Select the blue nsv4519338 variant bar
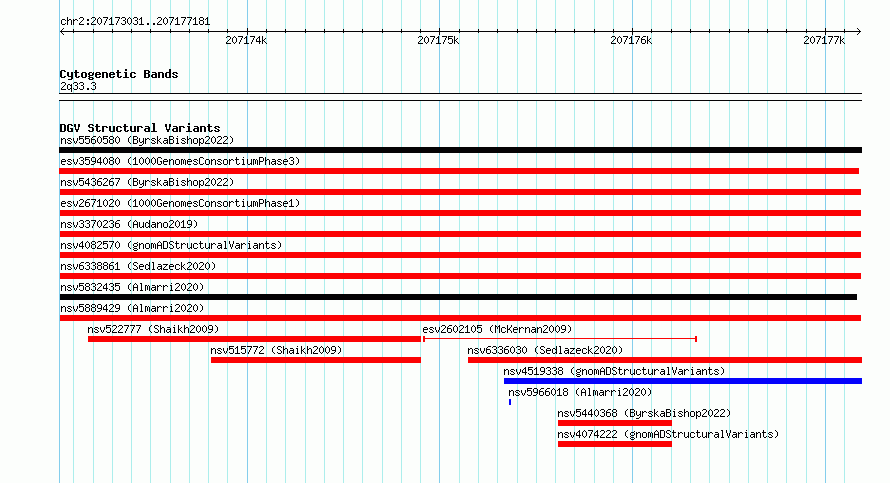 pos(683,381)
